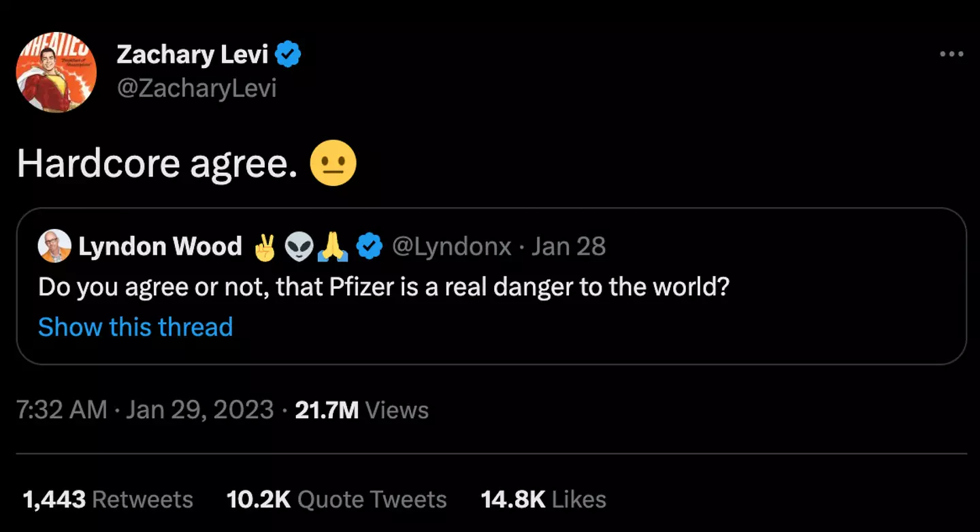
Task: Click the praying hands emoji
Action: tap(333, 248)
